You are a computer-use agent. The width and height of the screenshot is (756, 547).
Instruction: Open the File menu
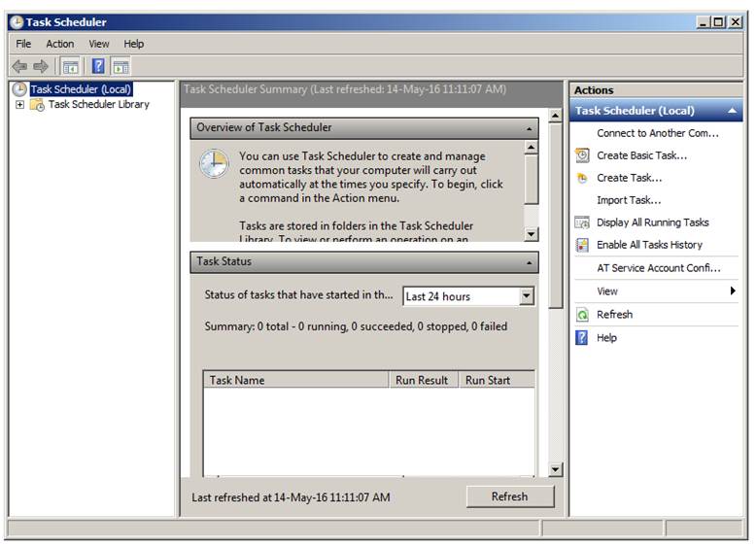[x=23, y=44]
